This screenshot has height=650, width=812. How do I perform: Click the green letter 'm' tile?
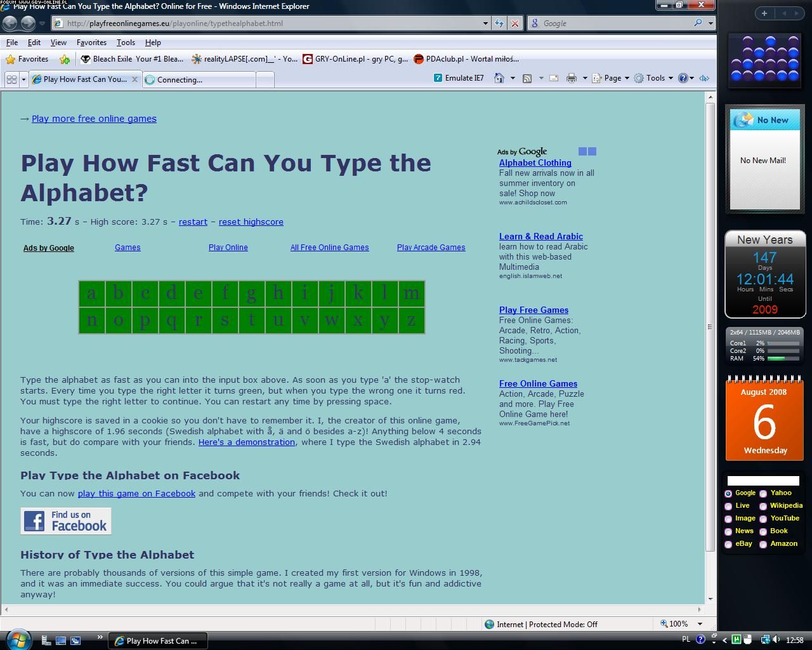pos(411,293)
